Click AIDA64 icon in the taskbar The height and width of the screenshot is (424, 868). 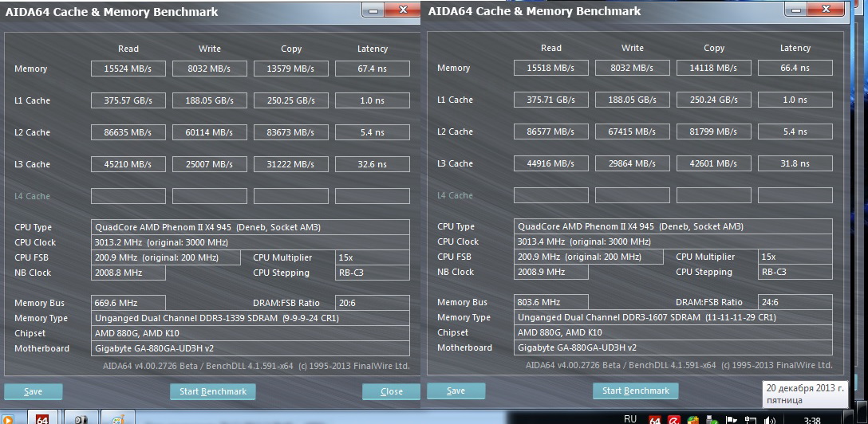(42, 418)
